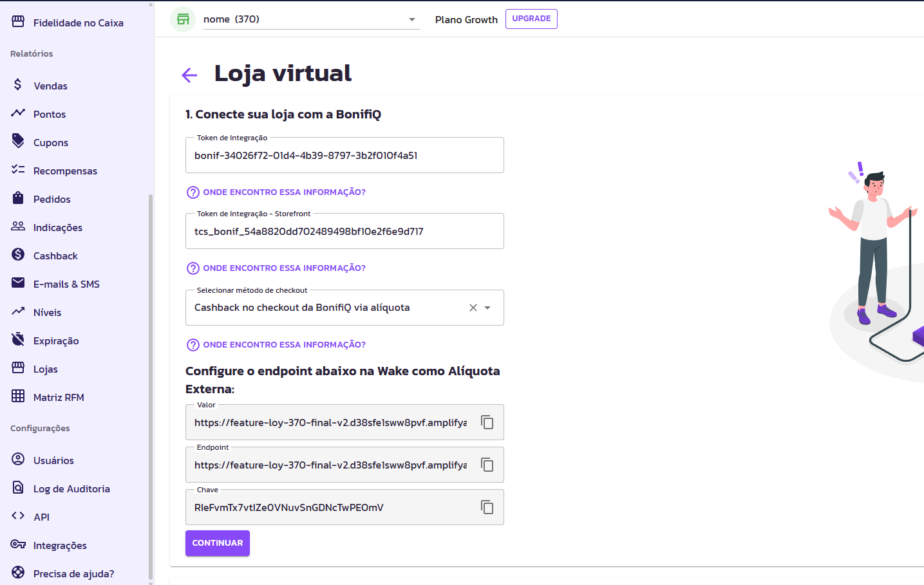This screenshot has width=924, height=585.
Task: Go back using the purple arrow icon
Action: point(189,75)
